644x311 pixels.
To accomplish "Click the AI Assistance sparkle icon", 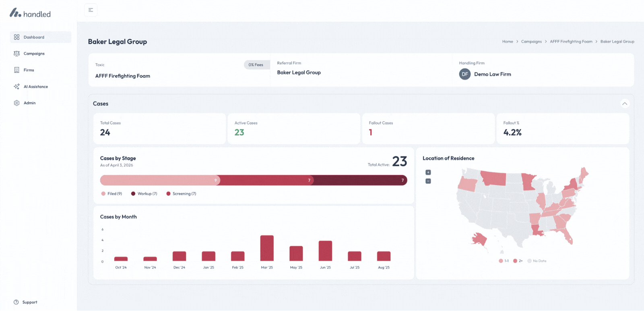I will pos(17,87).
